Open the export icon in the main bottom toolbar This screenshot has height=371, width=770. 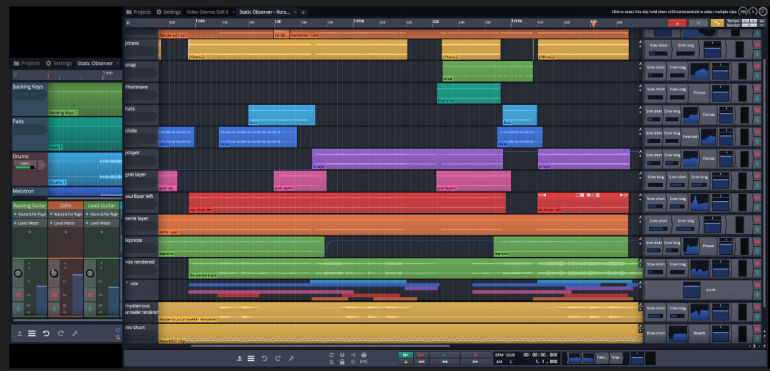pos(239,358)
